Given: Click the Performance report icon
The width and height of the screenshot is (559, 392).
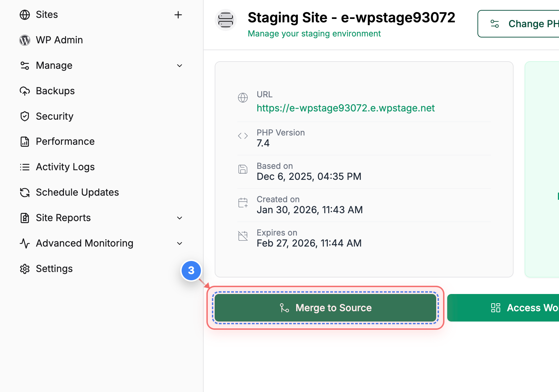Looking at the screenshot, I should pyautogui.click(x=24, y=141).
